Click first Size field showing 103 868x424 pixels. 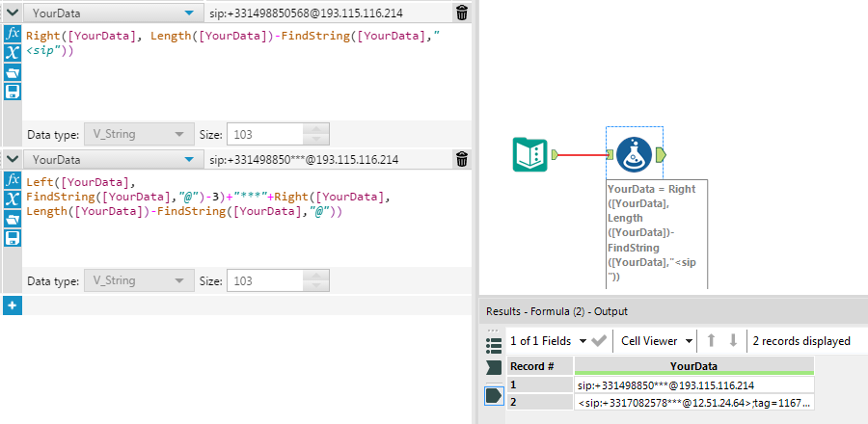[x=265, y=134]
